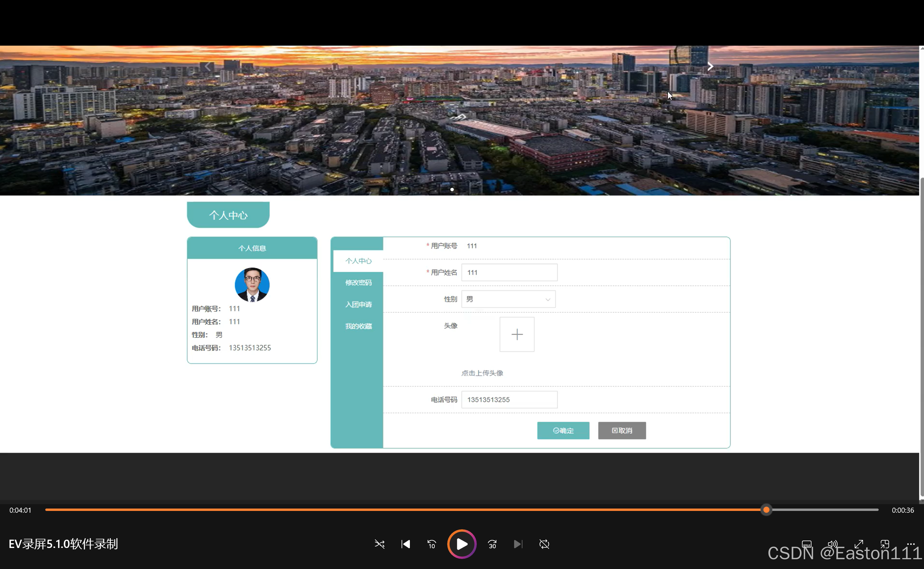Click the video progress slider handle

click(766, 510)
